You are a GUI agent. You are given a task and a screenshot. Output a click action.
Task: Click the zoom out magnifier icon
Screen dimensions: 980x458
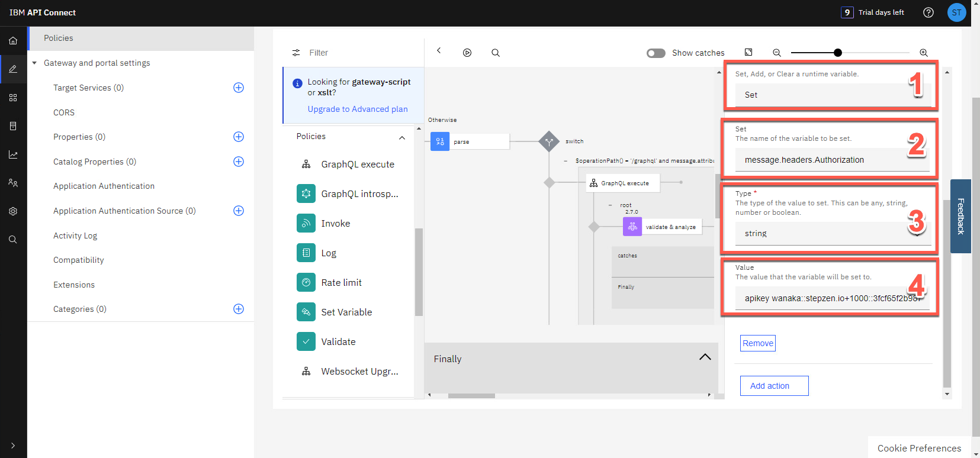click(777, 53)
